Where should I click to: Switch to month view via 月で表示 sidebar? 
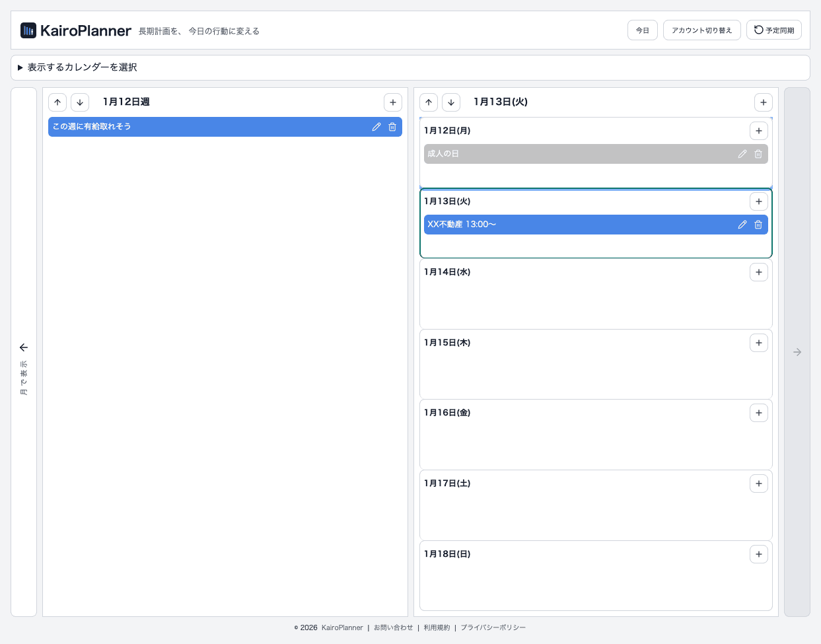pos(23,365)
